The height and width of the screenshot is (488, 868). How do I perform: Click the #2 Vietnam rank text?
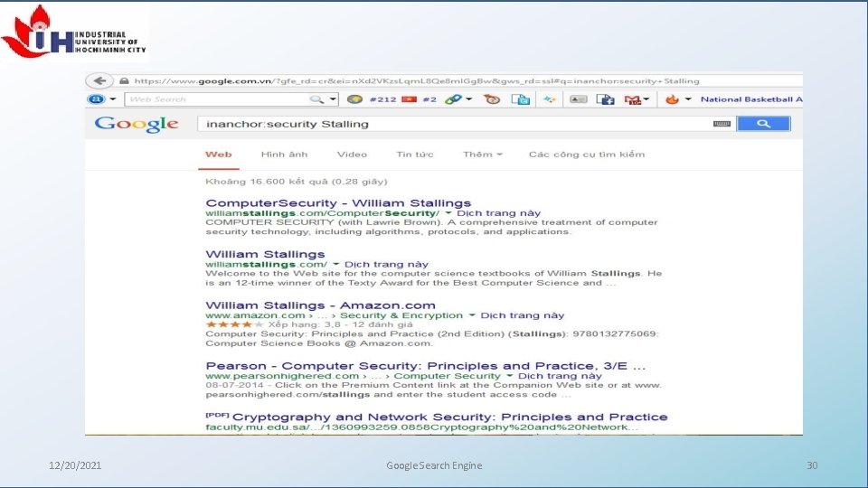pos(429,99)
